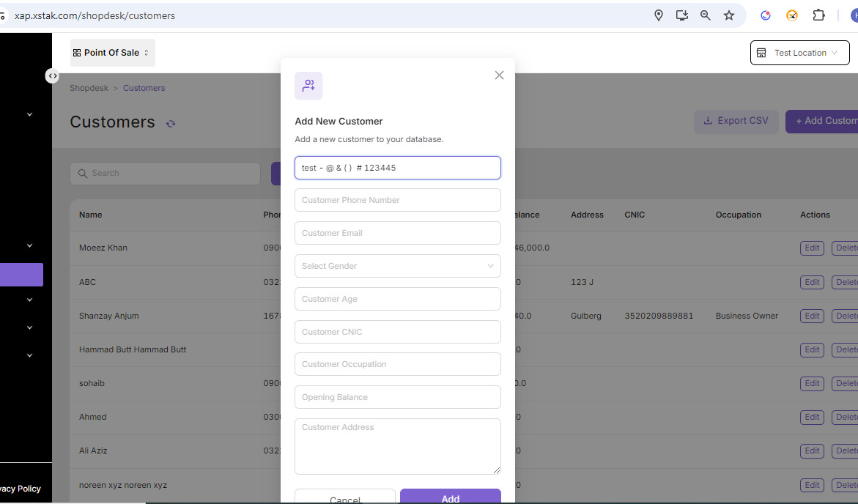This screenshot has width=858, height=504.
Task: Click the Privacy Policy link
Action: click(x=20, y=489)
